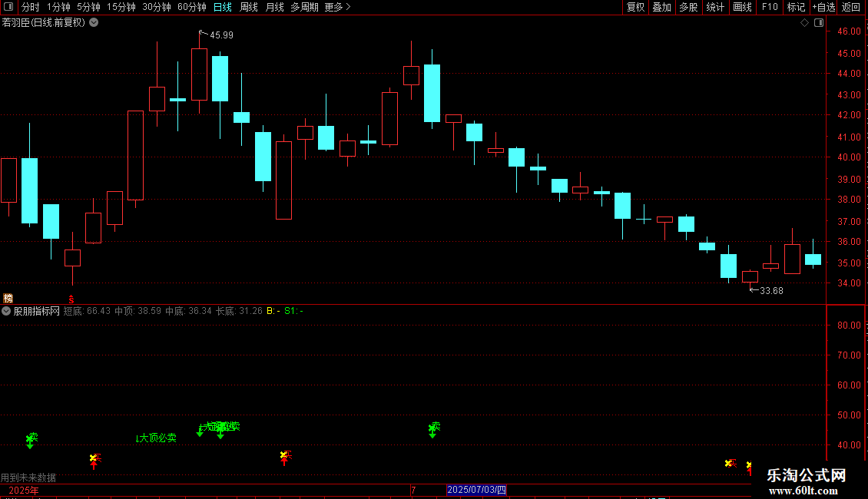The height and width of the screenshot is (499, 868).
Task: Switch to 分时 intraday view
Action: [31, 7]
